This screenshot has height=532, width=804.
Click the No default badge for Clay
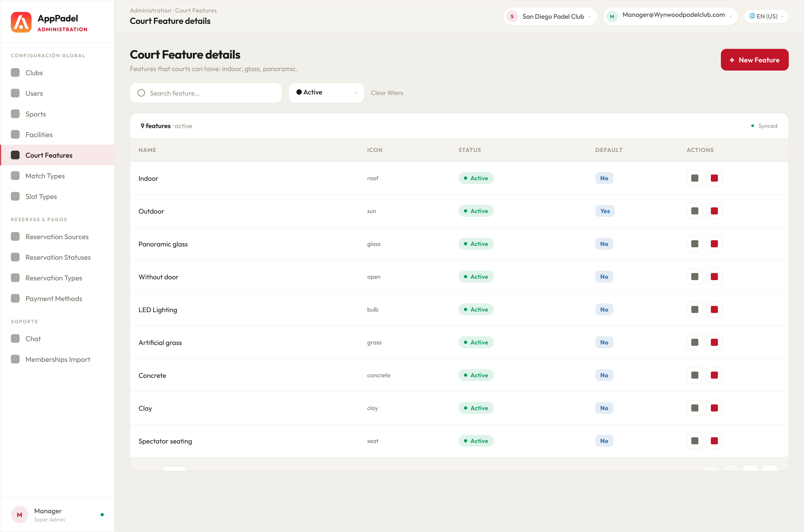[604, 408]
